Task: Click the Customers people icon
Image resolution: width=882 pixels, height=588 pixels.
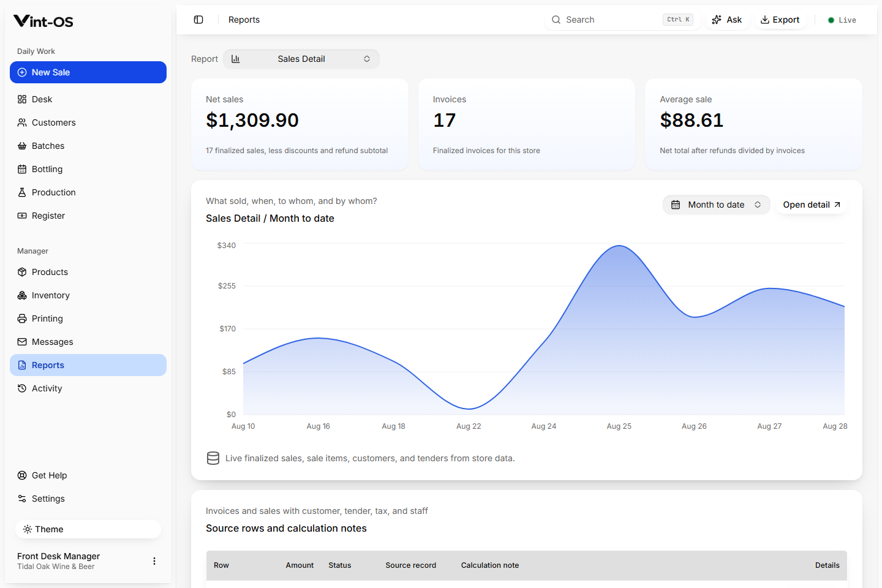Action: [x=22, y=123]
